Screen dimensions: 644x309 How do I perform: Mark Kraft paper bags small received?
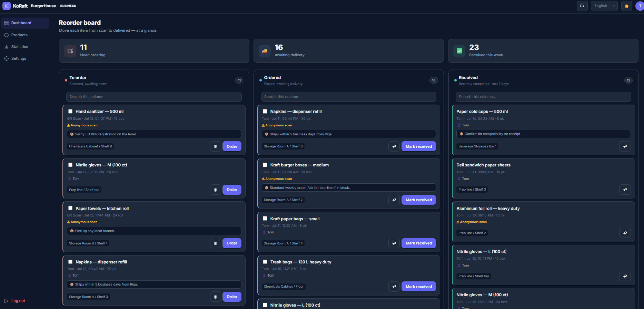[419, 243]
